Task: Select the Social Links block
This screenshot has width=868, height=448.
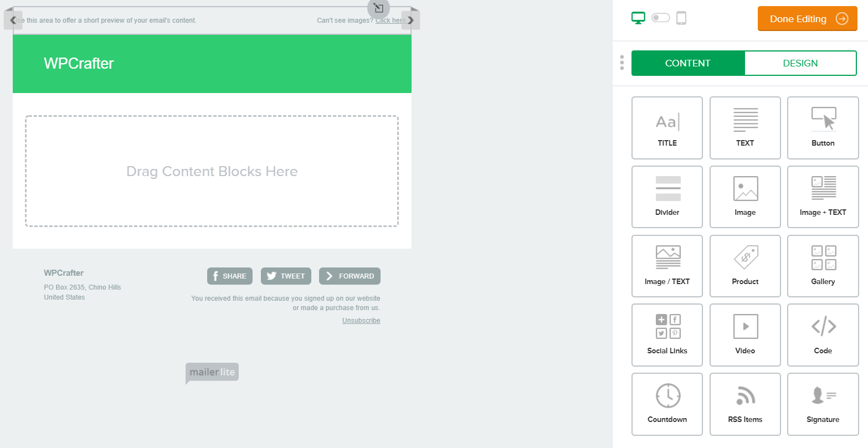Action: point(667,335)
